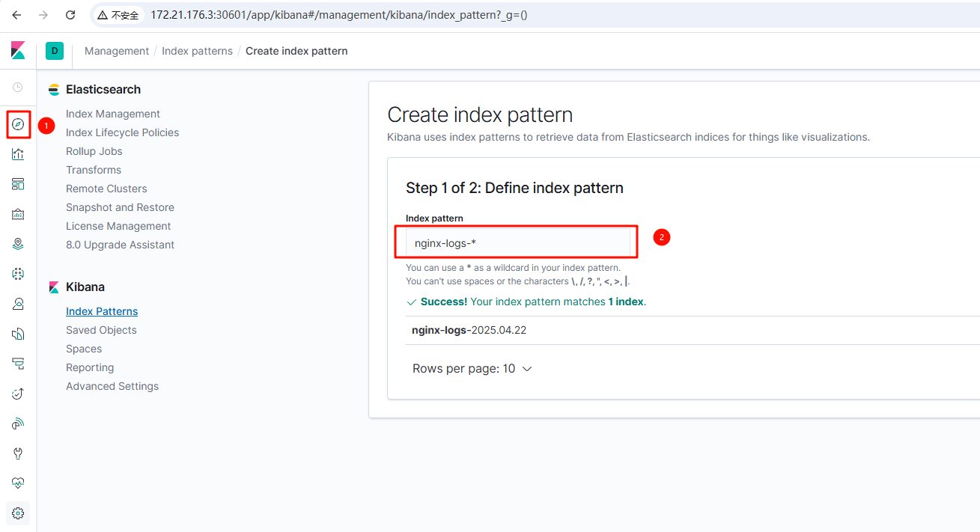This screenshot has height=532, width=980.
Task: Go back in the browser
Action: click(16, 15)
